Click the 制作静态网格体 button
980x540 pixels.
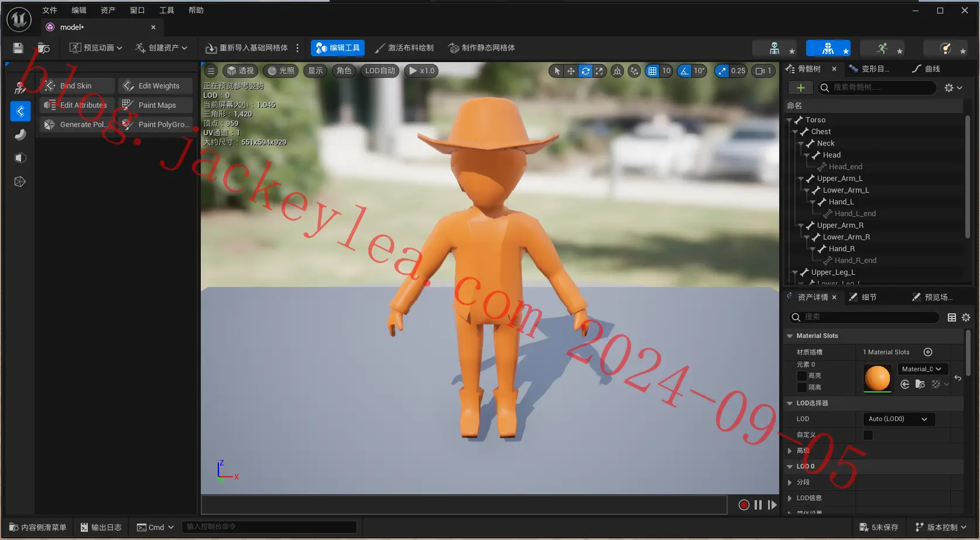(482, 48)
